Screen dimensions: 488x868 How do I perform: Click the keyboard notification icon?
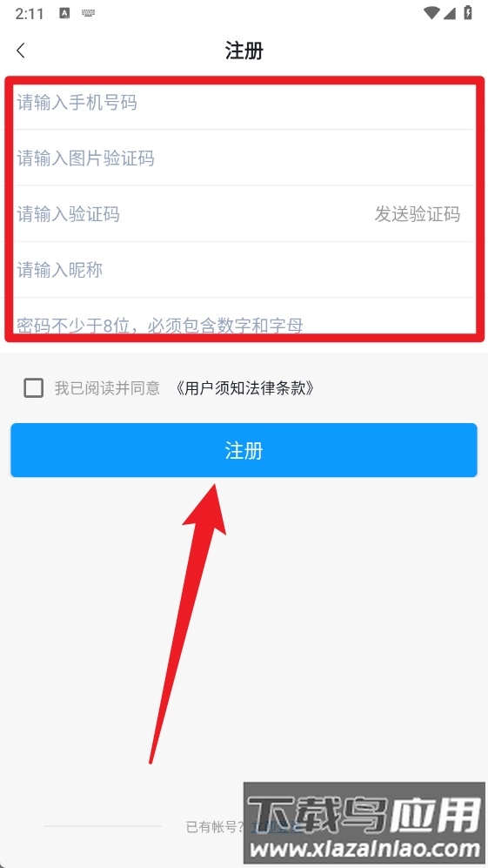tap(88, 13)
